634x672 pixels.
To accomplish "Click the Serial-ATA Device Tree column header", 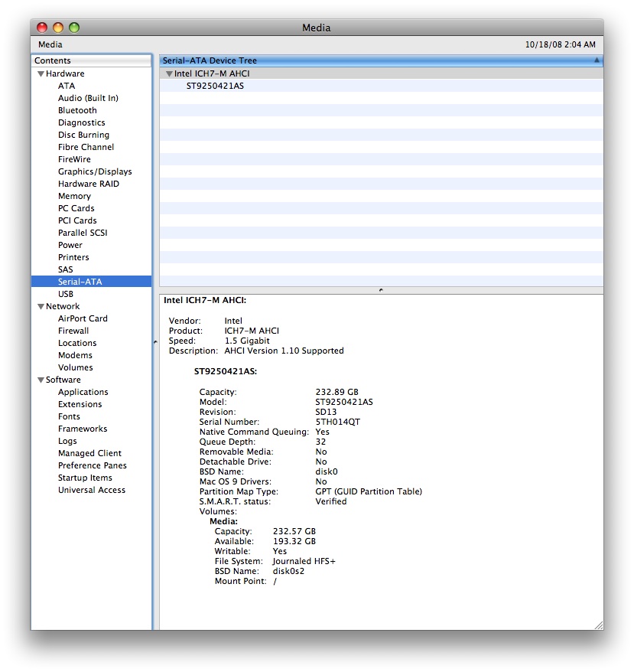I will click(x=381, y=60).
